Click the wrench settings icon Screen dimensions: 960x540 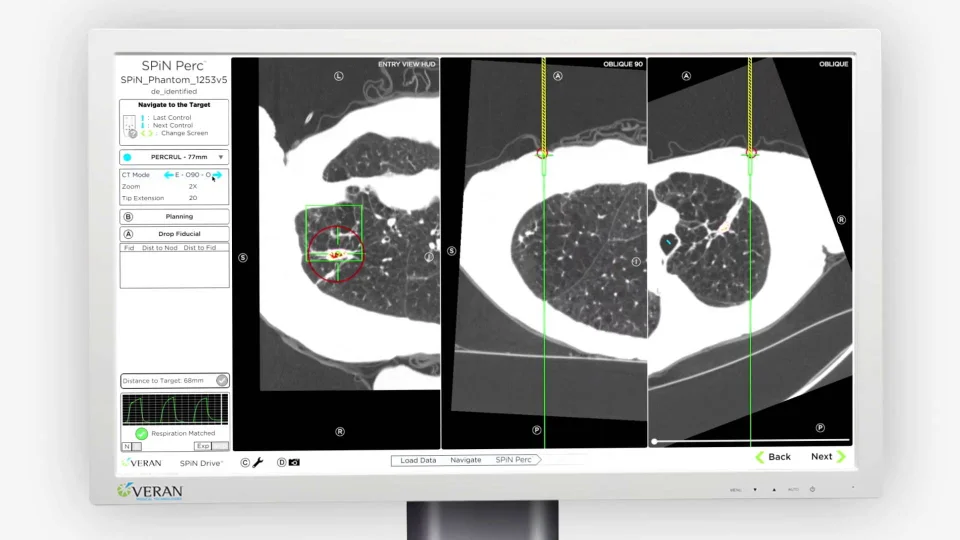pyautogui.click(x=258, y=463)
